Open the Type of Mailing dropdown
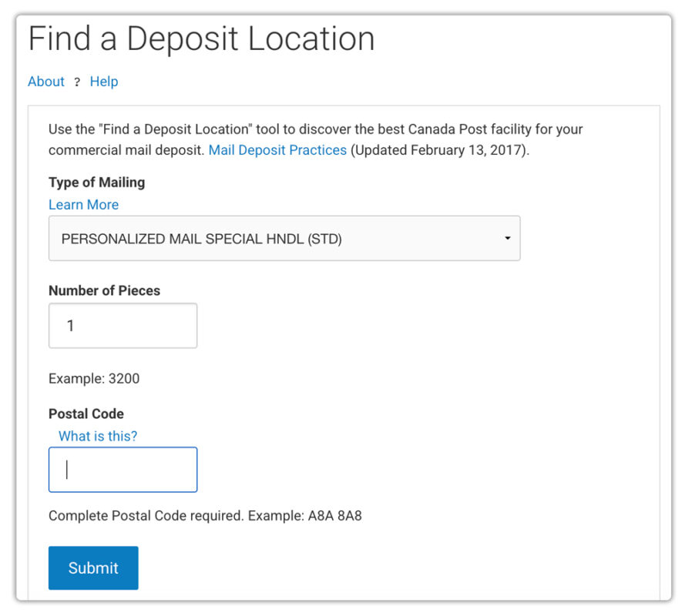The width and height of the screenshot is (685, 616). pos(284,239)
